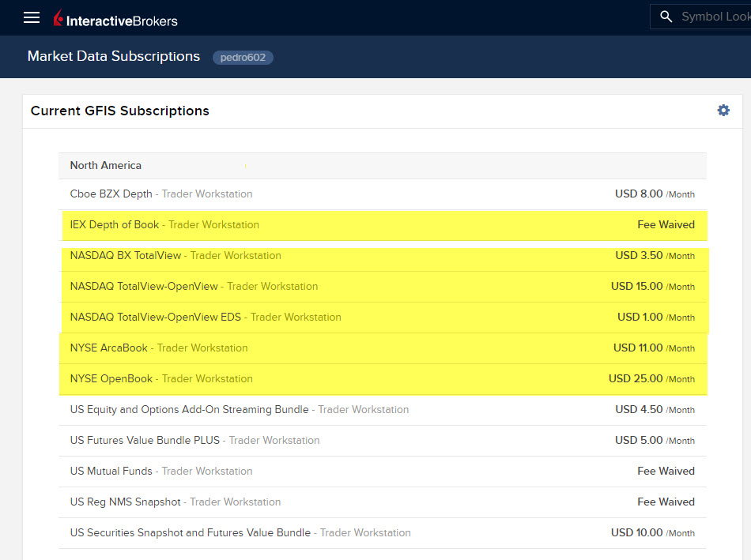The image size is (751, 560).
Task: Click the USD 4.50 /Month price
Action: pyautogui.click(x=655, y=410)
